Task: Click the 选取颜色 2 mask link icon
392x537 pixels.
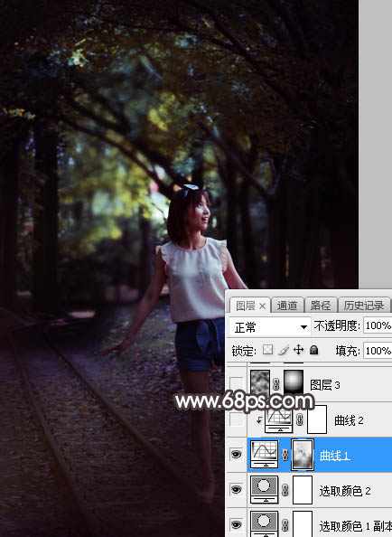Action: tap(285, 490)
